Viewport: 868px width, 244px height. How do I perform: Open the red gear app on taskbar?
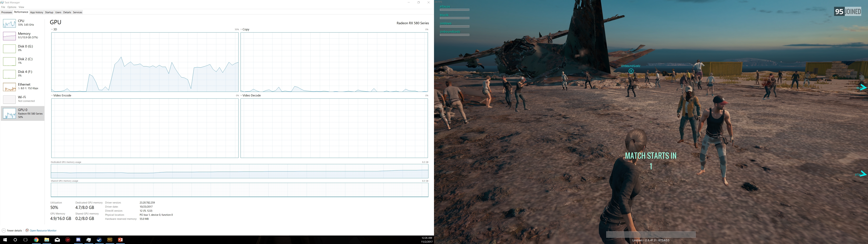(68, 240)
